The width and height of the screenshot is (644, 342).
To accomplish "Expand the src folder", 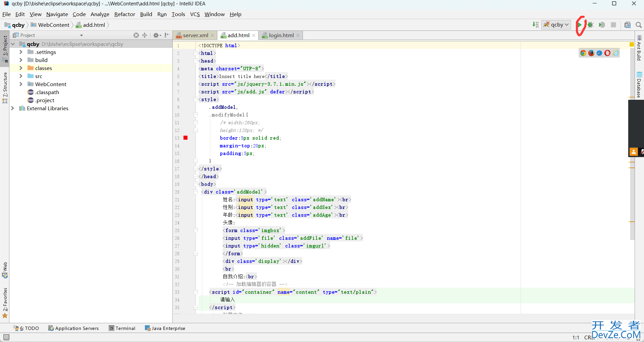I will coord(21,76).
